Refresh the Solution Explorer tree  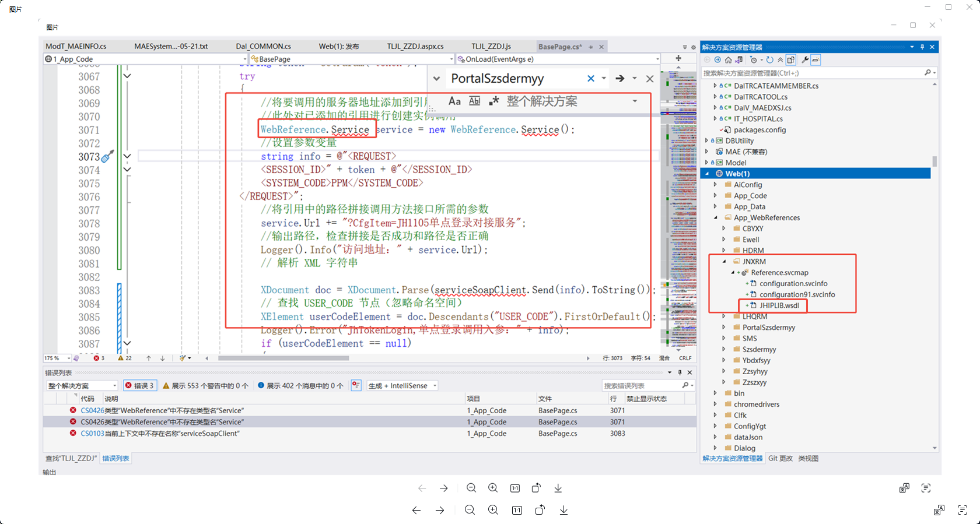coord(770,60)
